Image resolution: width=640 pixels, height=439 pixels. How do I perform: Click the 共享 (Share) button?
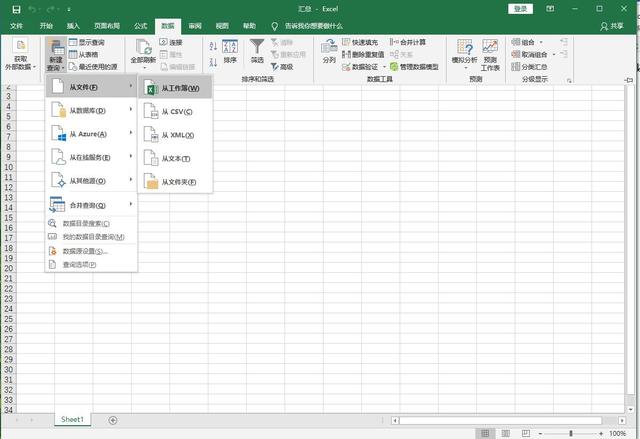pos(612,26)
